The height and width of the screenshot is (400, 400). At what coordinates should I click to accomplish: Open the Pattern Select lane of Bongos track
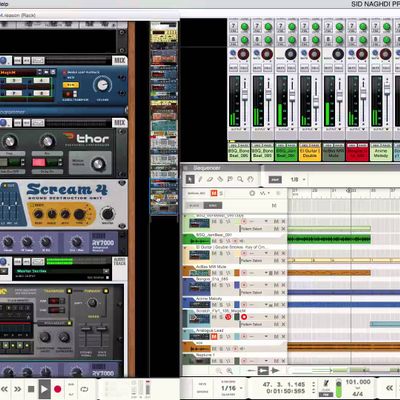pos(251,292)
